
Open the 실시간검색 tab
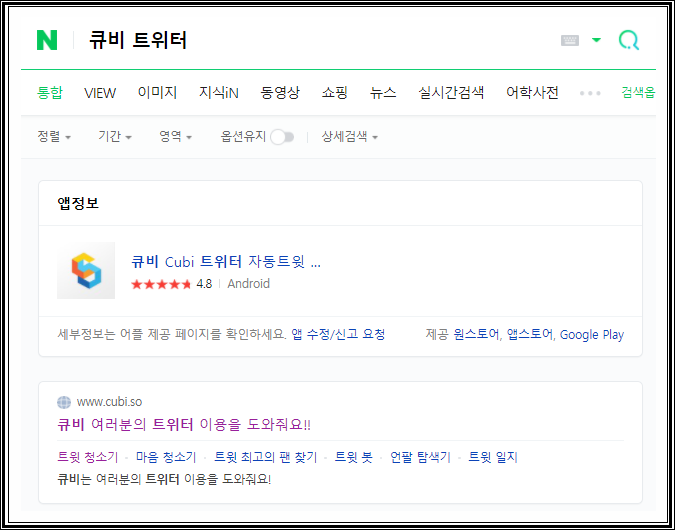[x=451, y=93]
